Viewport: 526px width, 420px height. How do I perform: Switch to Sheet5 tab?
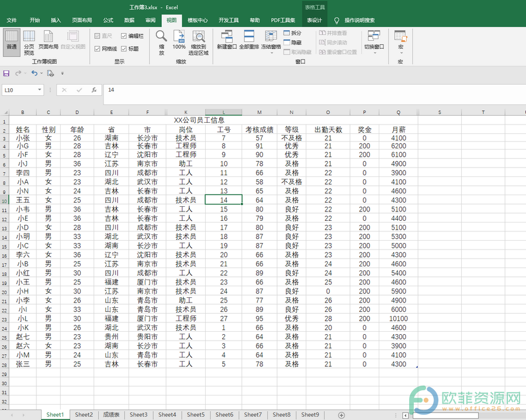tap(196, 415)
